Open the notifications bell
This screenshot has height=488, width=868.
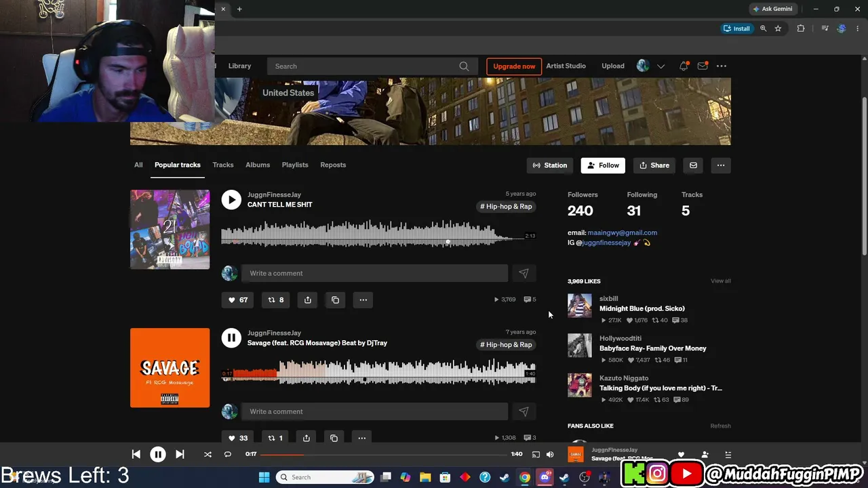[684, 66]
